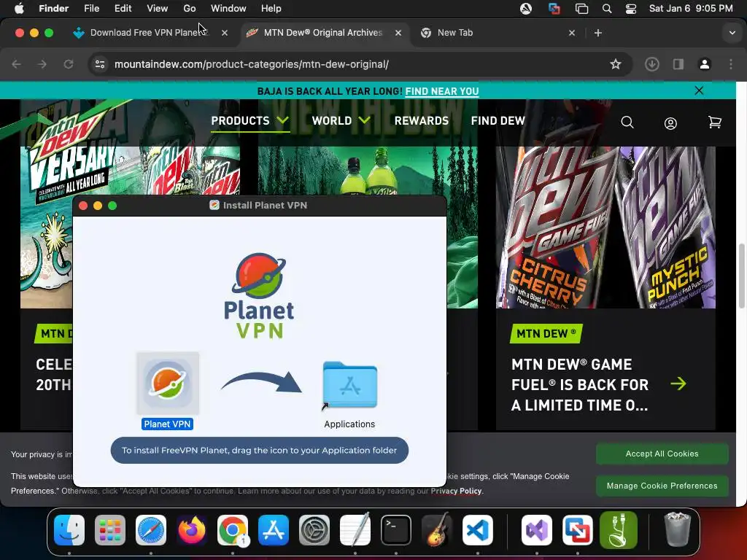Launch Firefox from the dock
747x560 pixels.
tap(192, 530)
